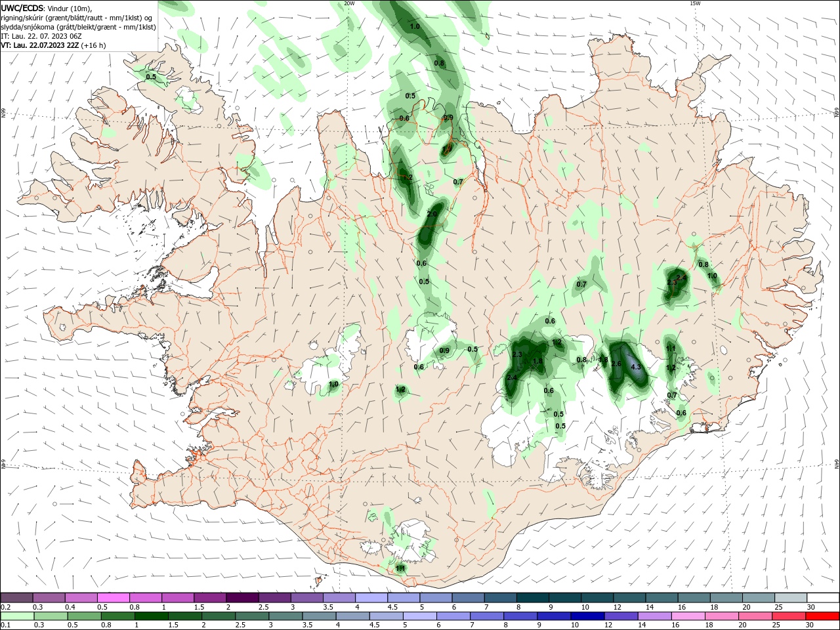The width and height of the screenshot is (840, 630).
Task: Click snow scale swatch between 6 and 7
Action: [467, 597]
